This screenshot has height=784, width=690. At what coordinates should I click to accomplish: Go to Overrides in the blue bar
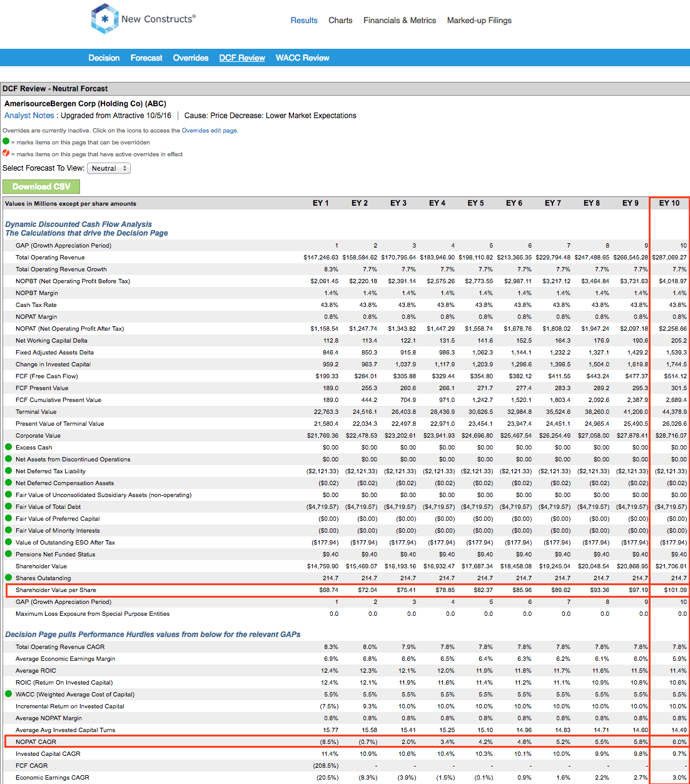point(191,58)
